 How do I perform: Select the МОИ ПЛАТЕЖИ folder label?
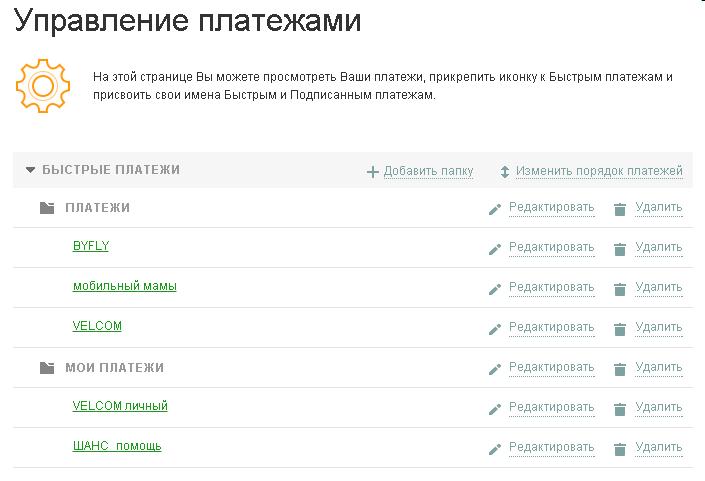click(114, 368)
